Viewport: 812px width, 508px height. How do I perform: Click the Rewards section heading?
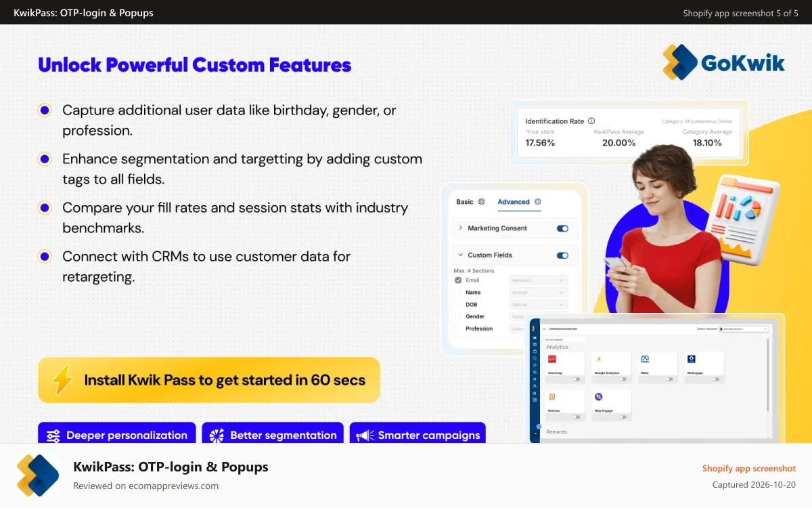click(x=556, y=431)
